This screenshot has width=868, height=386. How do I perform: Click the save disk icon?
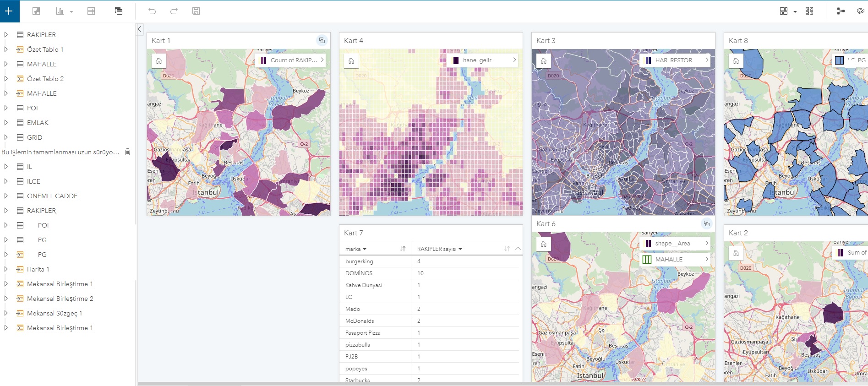[x=196, y=11]
